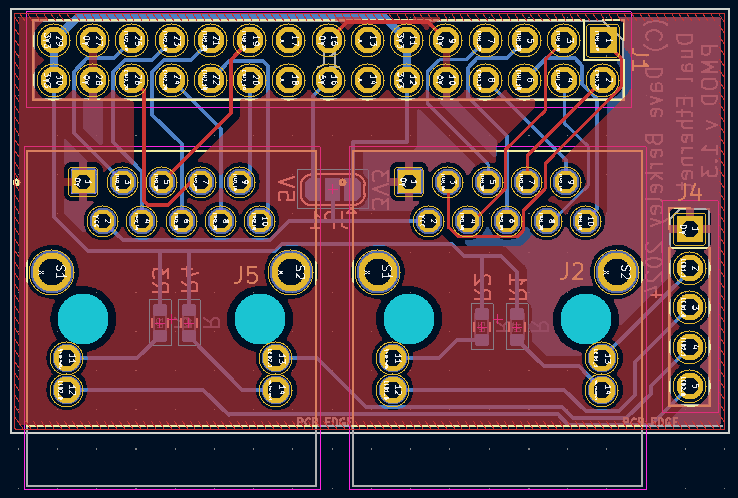The image size is (738, 498).
Task: Select square pad 1 of header J1
Action: tap(602, 40)
